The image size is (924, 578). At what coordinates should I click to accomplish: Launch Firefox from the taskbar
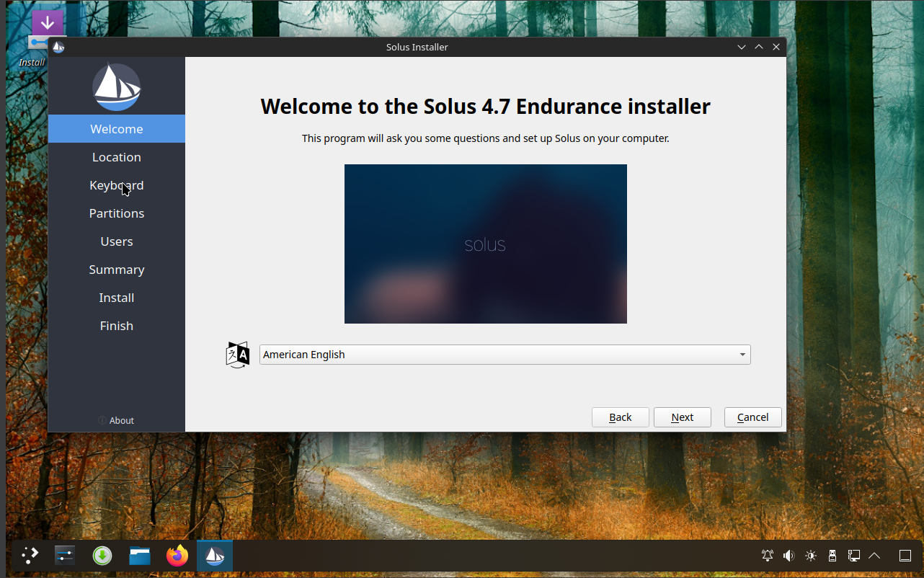point(177,556)
